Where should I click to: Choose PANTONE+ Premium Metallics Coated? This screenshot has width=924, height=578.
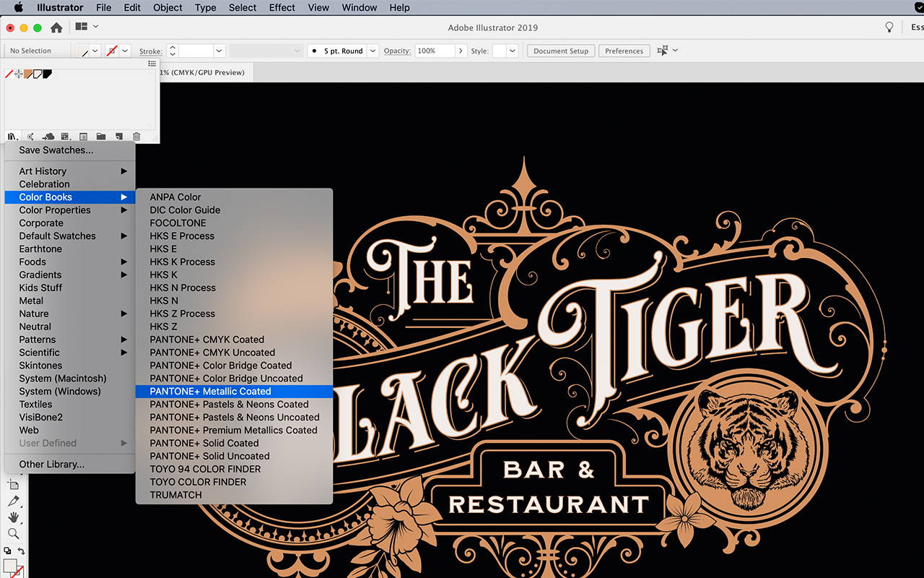234,431
